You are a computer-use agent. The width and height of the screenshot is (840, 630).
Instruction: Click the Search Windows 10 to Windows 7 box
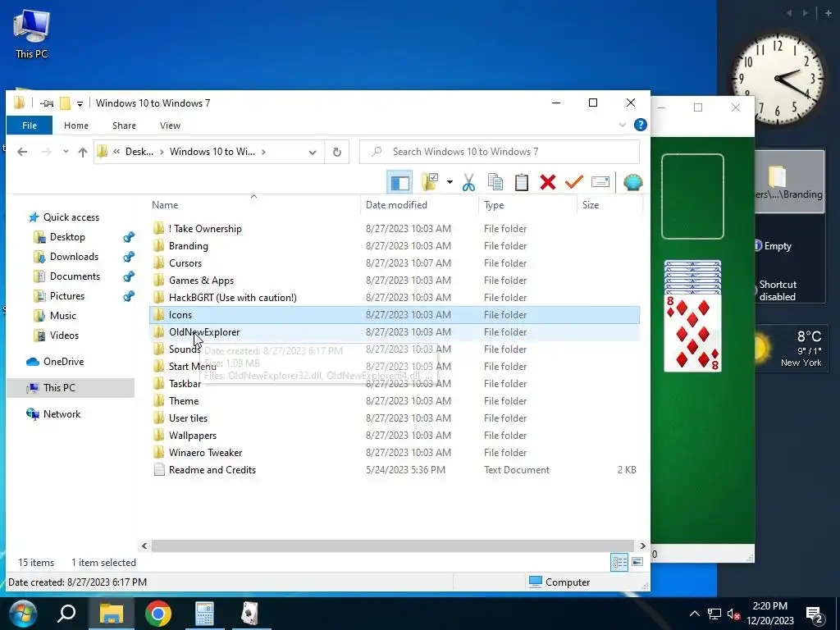(x=500, y=152)
